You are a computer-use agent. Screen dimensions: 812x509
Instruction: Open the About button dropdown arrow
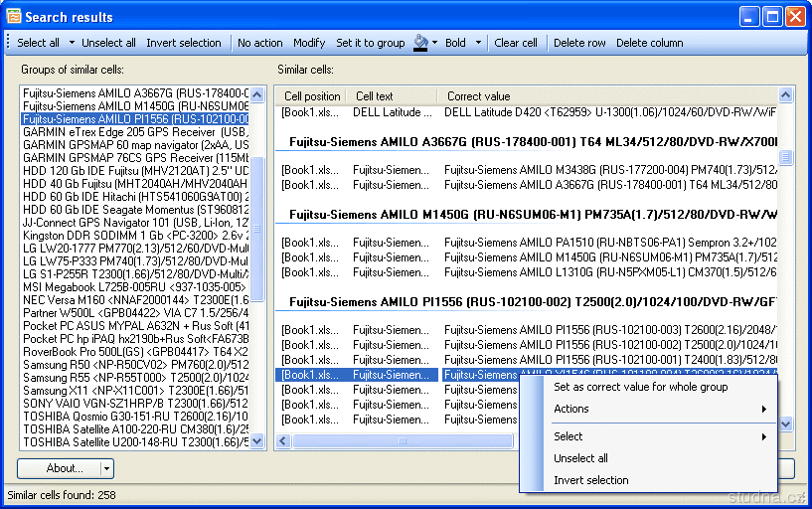(x=107, y=468)
